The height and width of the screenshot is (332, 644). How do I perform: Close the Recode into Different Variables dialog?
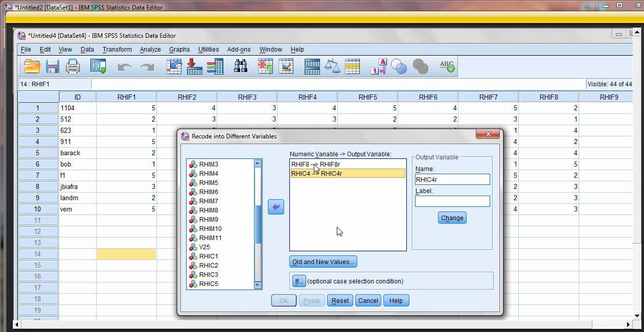pyautogui.click(x=488, y=134)
